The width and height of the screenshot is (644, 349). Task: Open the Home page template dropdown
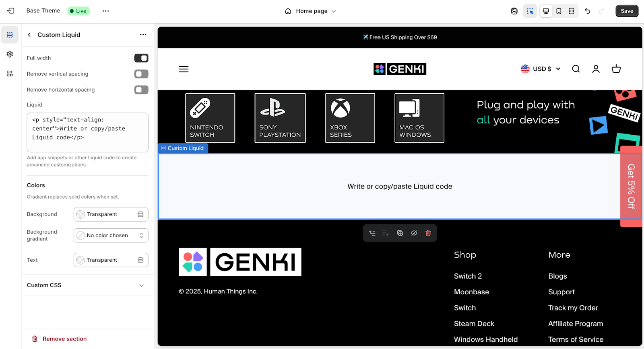(310, 11)
